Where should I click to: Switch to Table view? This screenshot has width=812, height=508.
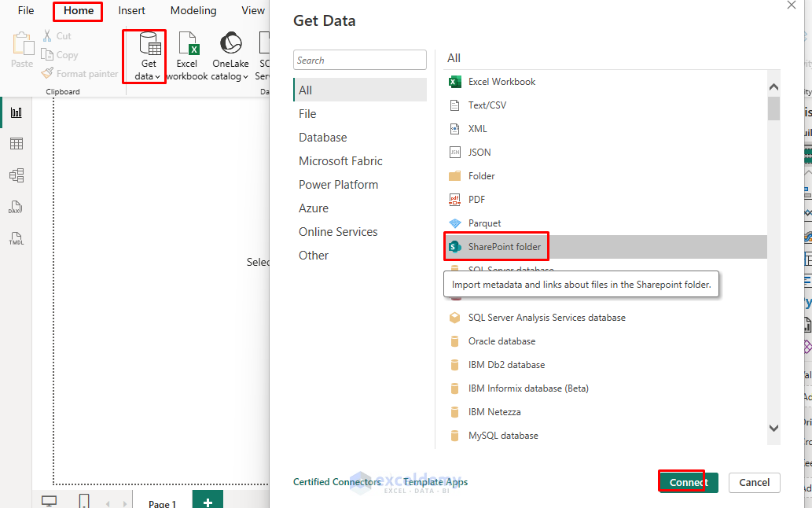click(16, 143)
